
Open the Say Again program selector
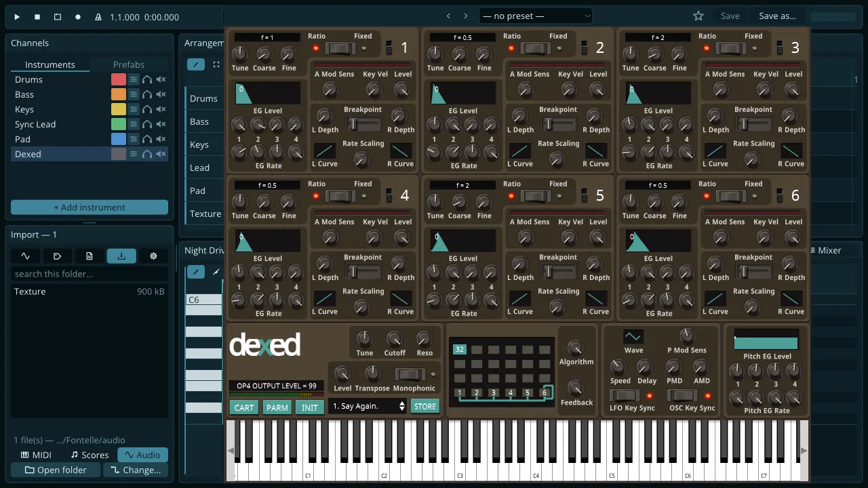click(367, 406)
